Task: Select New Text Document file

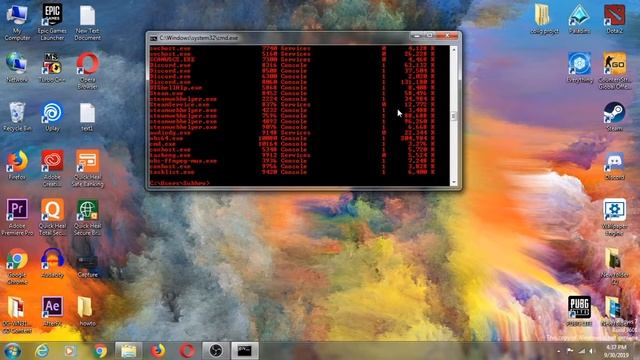Action: point(87,22)
